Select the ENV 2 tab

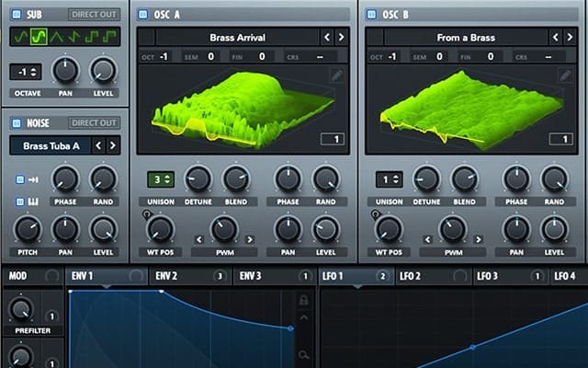(x=190, y=276)
